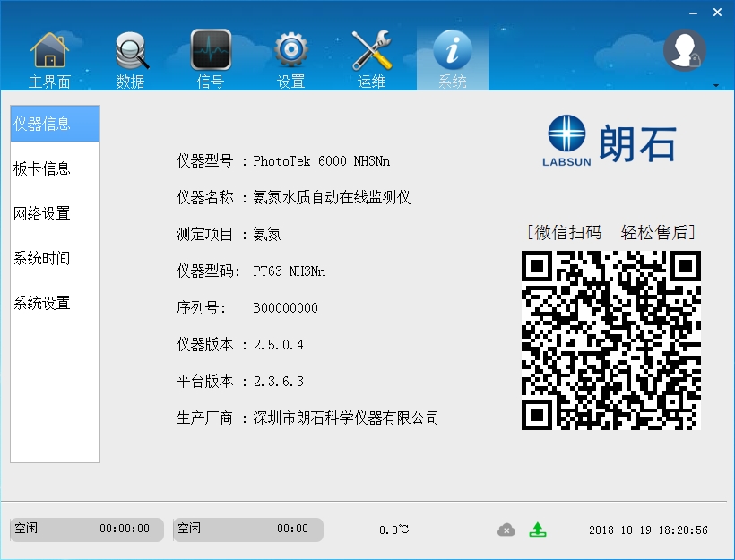Click the cloud disconnected status icon
This screenshot has height=560, width=735.
506,530
